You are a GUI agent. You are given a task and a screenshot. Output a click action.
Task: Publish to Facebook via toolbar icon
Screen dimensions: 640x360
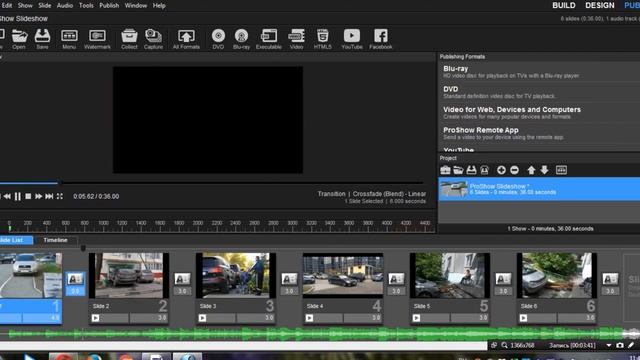click(380, 39)
